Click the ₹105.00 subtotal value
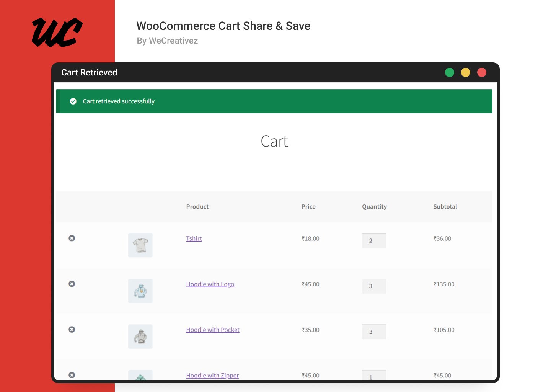The image size is (551, 392). pyautogui.click(x=444, y=330)
